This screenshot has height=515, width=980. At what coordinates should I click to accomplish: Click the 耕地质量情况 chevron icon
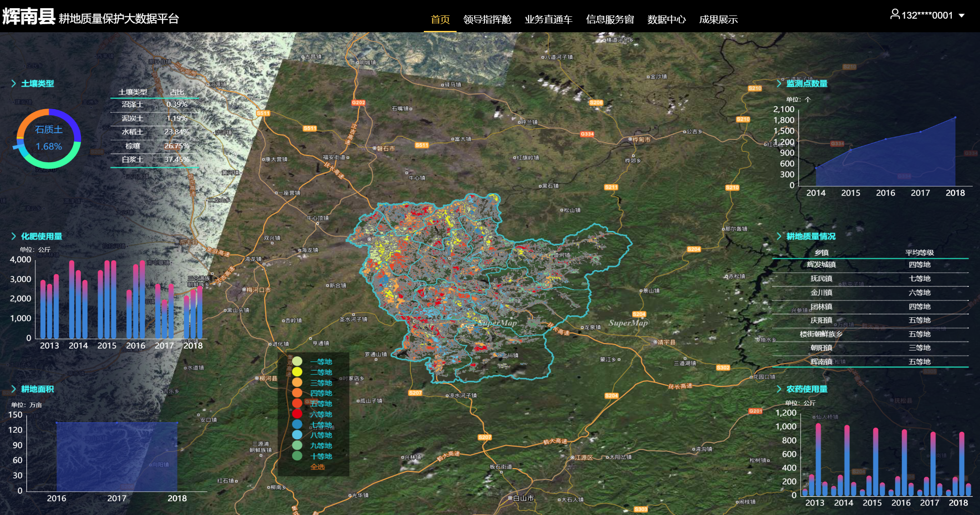779,236
